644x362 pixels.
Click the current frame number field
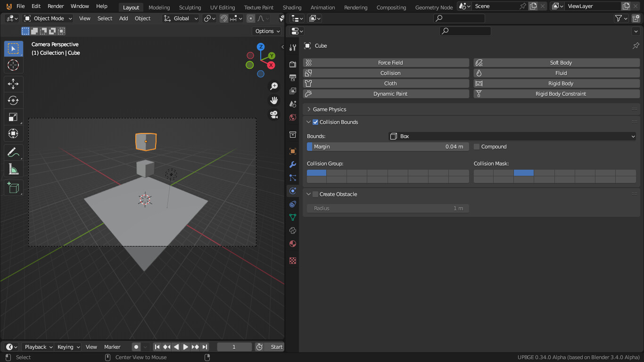tap(234, 347)
